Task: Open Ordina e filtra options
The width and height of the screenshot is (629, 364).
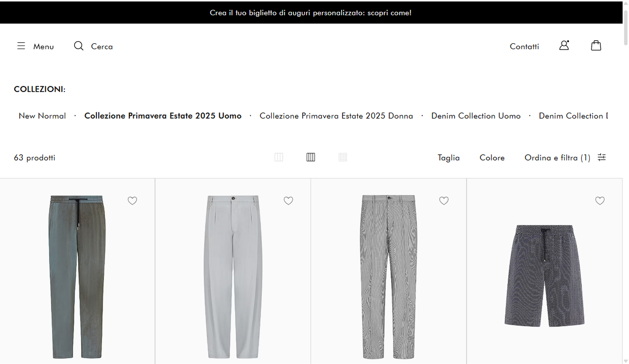Action: [x=557, y=157]
